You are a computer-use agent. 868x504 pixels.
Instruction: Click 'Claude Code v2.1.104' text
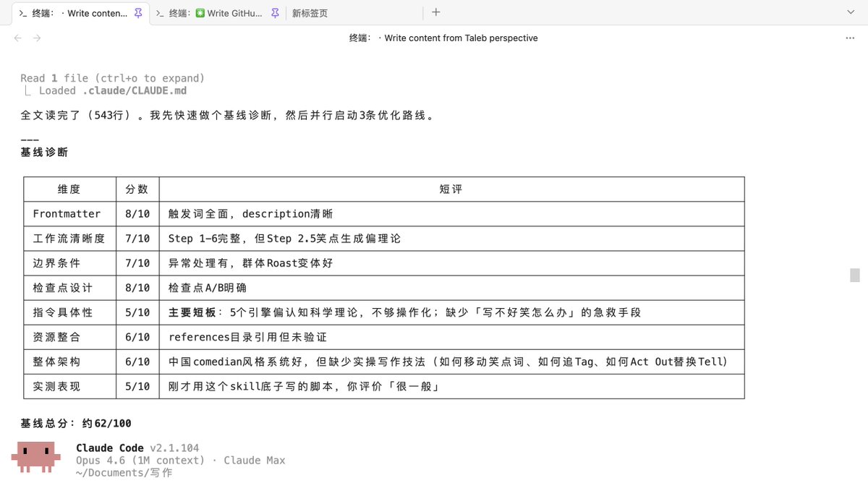[137, 448]
